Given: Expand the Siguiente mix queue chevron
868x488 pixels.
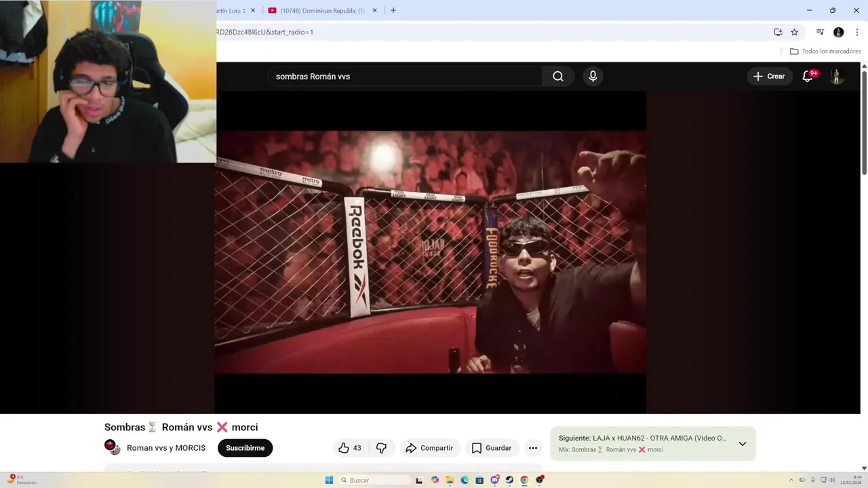Looking at the screenshot, I should pyautogui.click(x=743, y=444).
